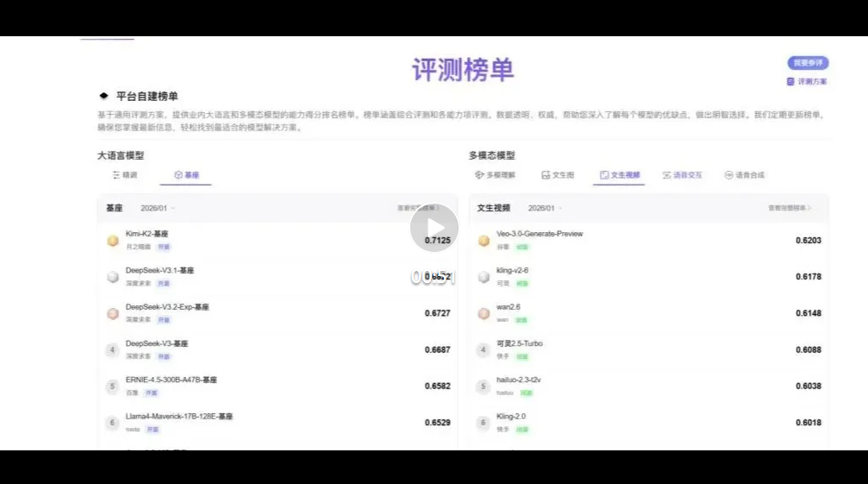Click the 0.6529 score value
868x484 pixels.
tap(437, 423)
